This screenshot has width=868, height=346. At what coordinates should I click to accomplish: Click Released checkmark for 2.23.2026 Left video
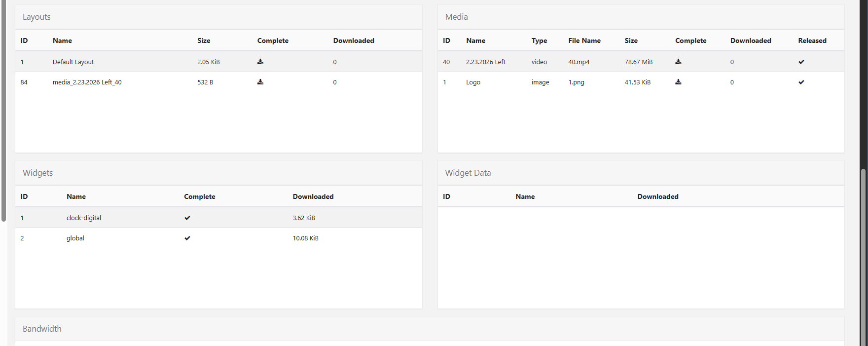pos(801,62)
